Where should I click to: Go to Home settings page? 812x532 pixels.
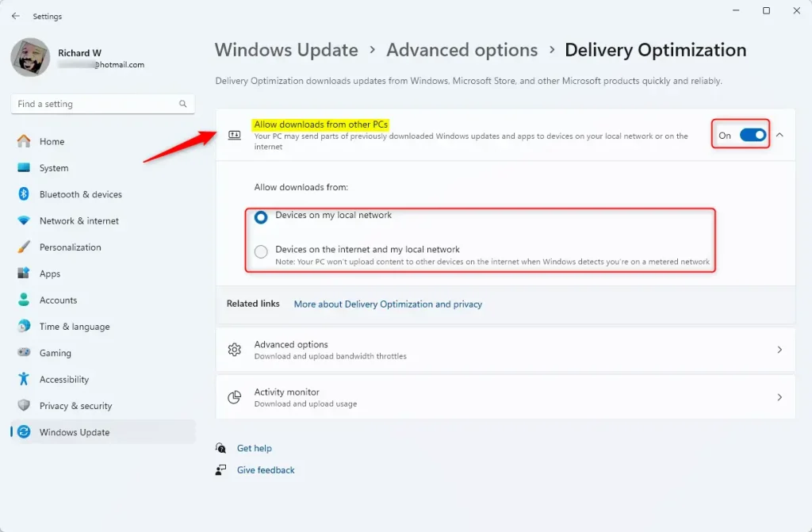pos(102,141)
